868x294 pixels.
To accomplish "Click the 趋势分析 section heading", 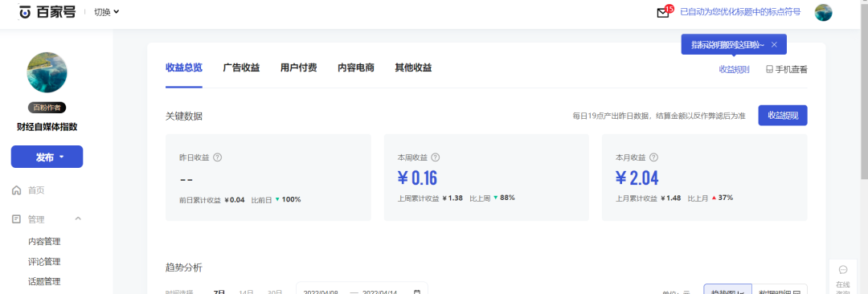I will (x=184, y=268).
